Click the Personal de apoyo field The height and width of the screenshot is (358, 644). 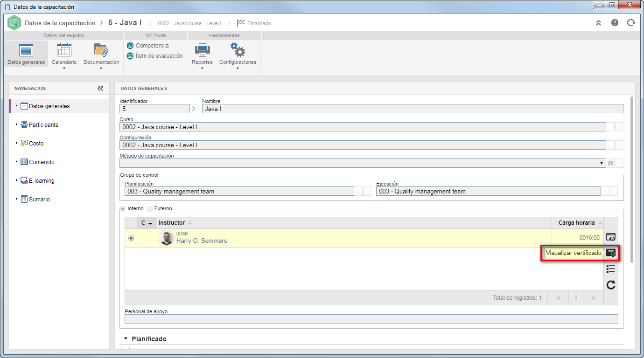pos(371,319)
